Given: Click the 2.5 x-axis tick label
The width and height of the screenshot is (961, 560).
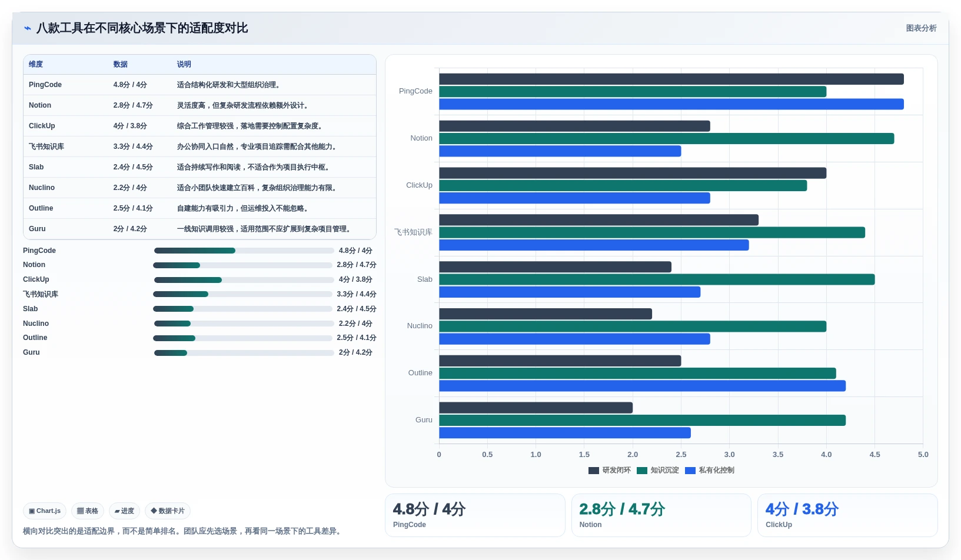Looking at the screenshot, I should click(681, 455).
